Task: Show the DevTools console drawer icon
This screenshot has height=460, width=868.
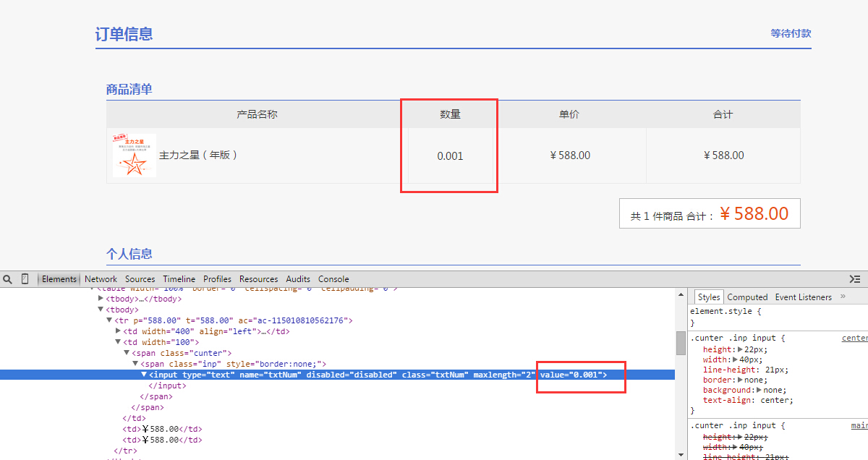Action: [x=855, y=279]
